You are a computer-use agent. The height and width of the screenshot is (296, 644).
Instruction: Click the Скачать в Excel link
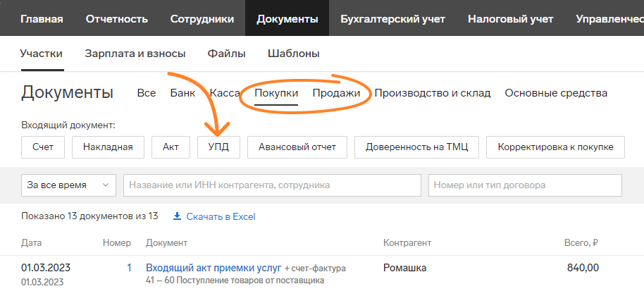point(221,216)
